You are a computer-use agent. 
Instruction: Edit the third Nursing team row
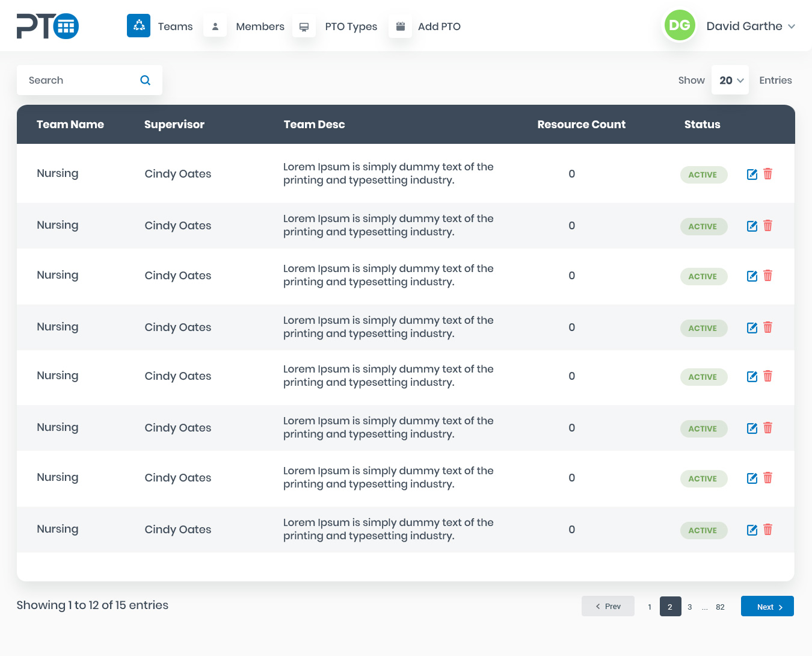pos(752,276)
